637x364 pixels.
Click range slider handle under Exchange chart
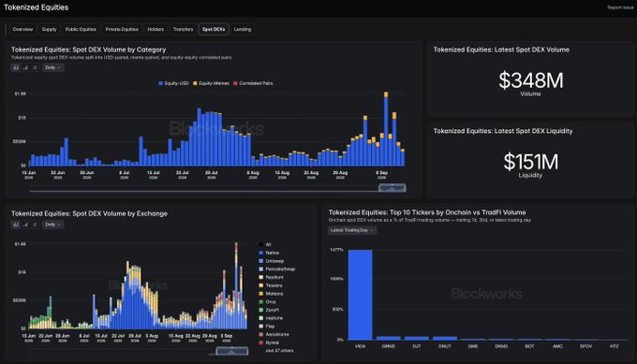(x=232, y=351)
